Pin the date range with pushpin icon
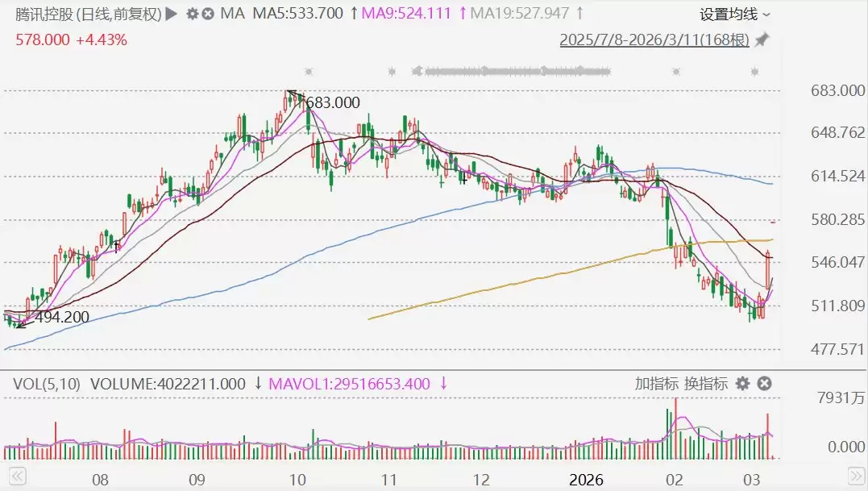This screenshot has width=868, height=491. tap(762, 40)
